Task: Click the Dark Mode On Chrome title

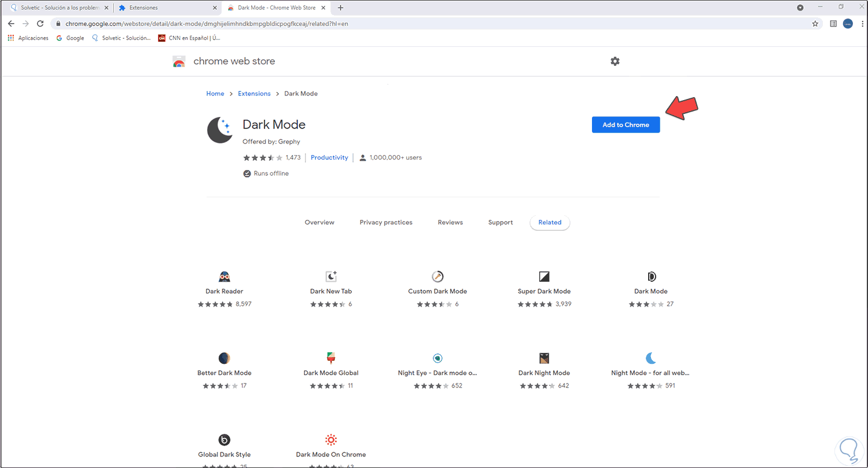Action: pos(331,455)
